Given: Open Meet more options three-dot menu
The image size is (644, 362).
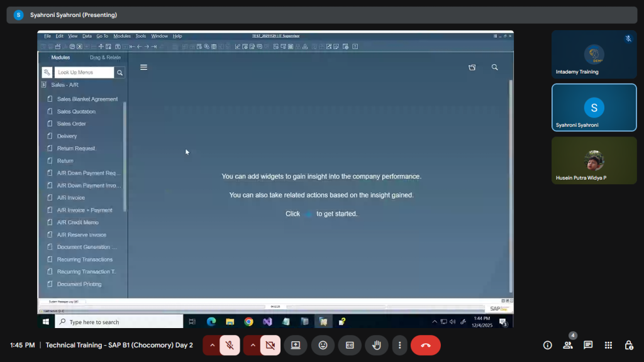Looking at the screenshot, I should click(399, 345).
